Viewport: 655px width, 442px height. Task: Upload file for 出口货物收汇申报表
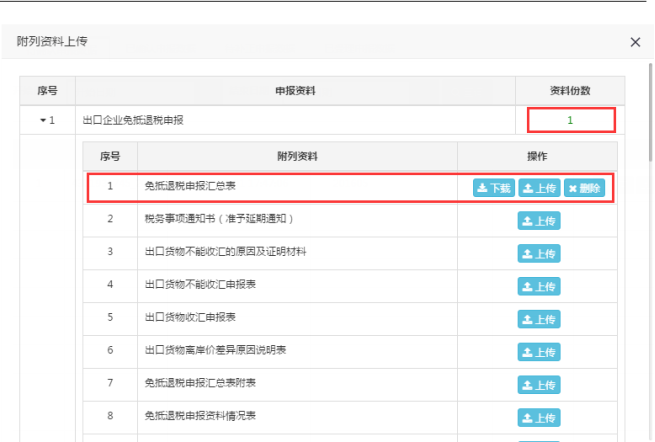pyautogui.click(x=538, y=320)
